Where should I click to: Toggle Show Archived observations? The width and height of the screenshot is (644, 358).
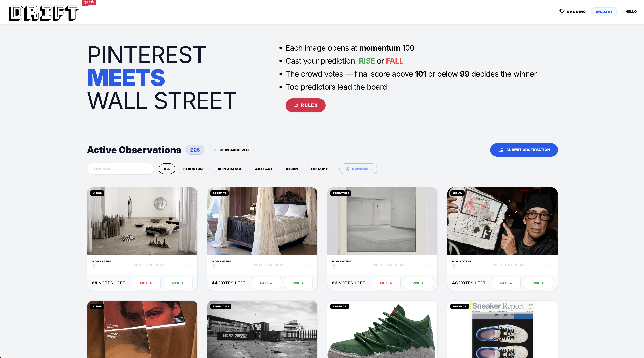pyautogui.click(x=231, y=150)
